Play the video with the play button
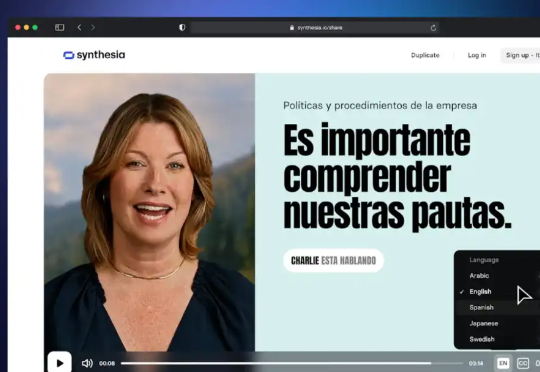Image resolution: width=540 pixels, height=372 pixels. tap(60, 362)
